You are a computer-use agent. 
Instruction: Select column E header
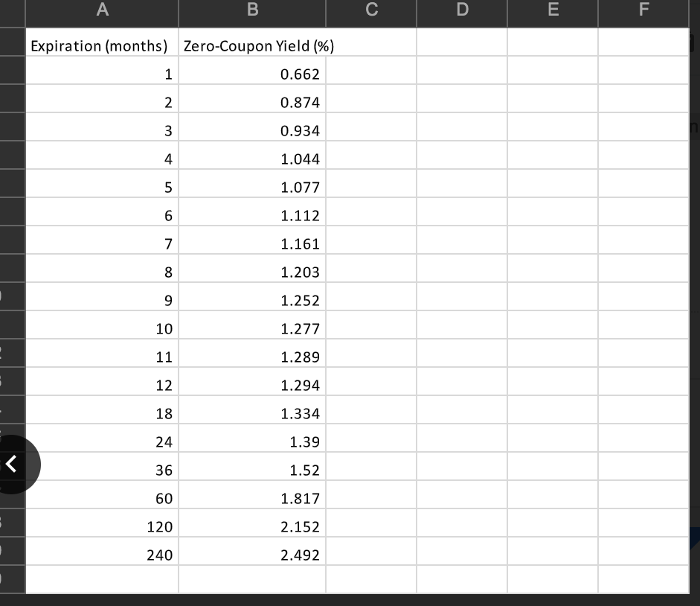point(552,10)
